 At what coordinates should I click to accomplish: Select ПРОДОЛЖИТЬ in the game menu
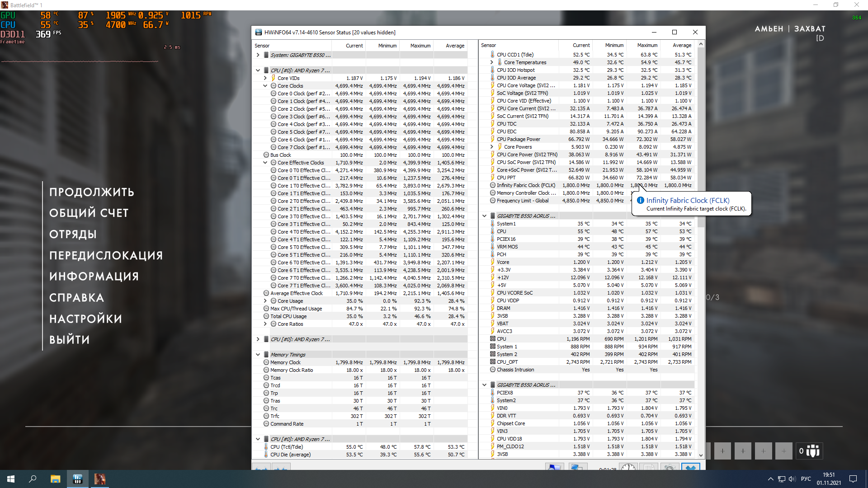click(x=92, y=192)
